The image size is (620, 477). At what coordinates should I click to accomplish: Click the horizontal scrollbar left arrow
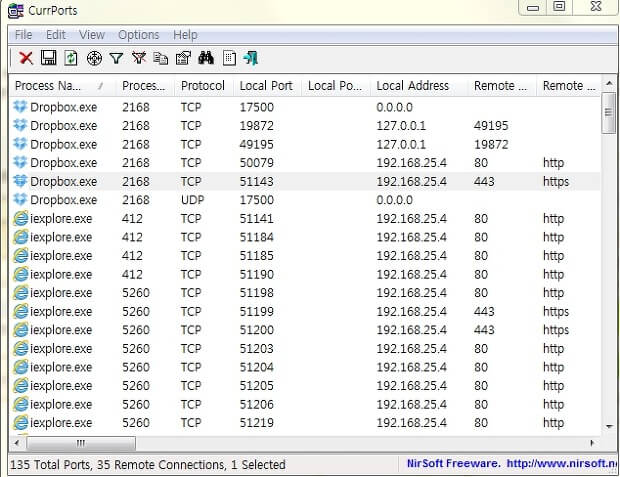(17, 443)
